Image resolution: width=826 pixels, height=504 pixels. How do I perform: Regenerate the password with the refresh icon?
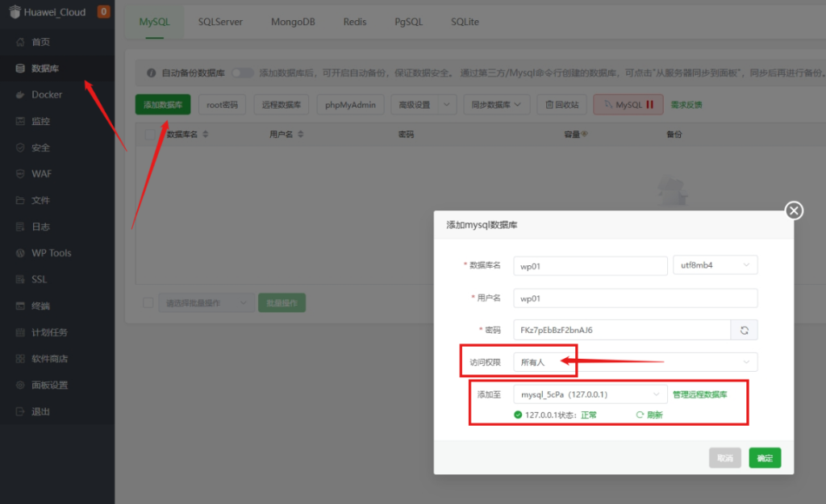tap(745, 330)
